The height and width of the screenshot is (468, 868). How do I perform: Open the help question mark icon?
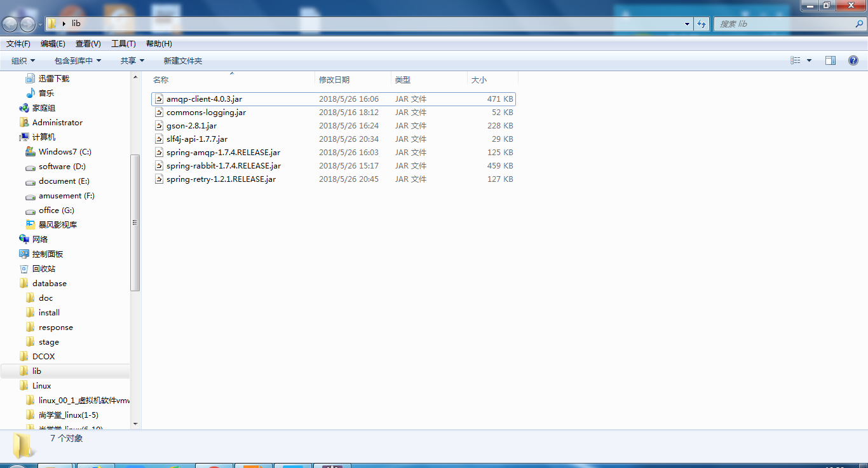tap(853, 60)
